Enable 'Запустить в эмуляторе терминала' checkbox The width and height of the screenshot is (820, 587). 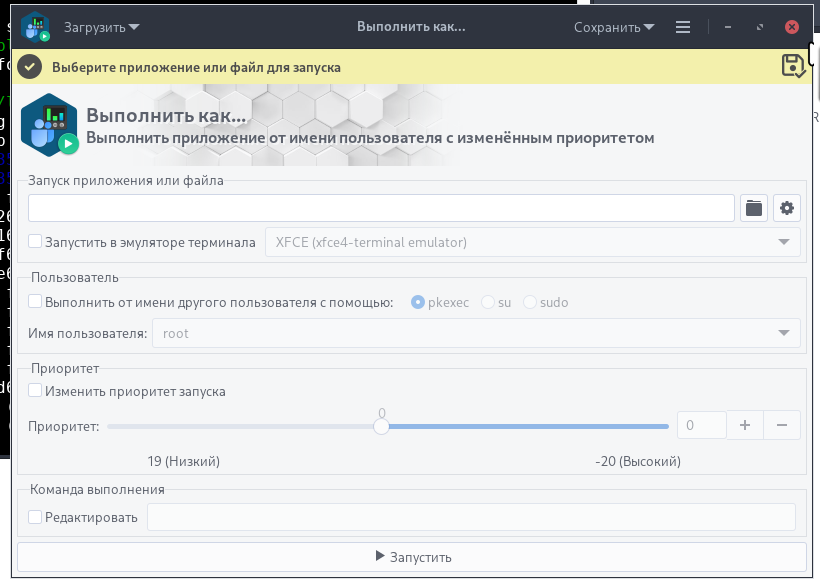coord(35,241)
